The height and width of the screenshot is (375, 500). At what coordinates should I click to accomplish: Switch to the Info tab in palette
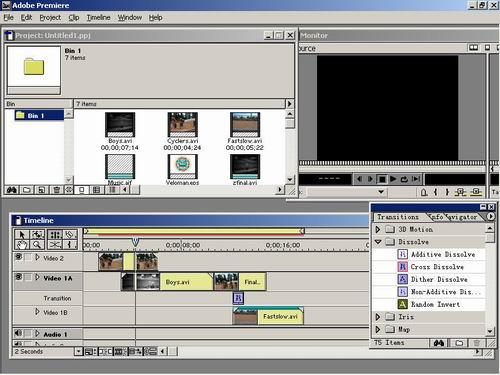(x=437, y=217)
